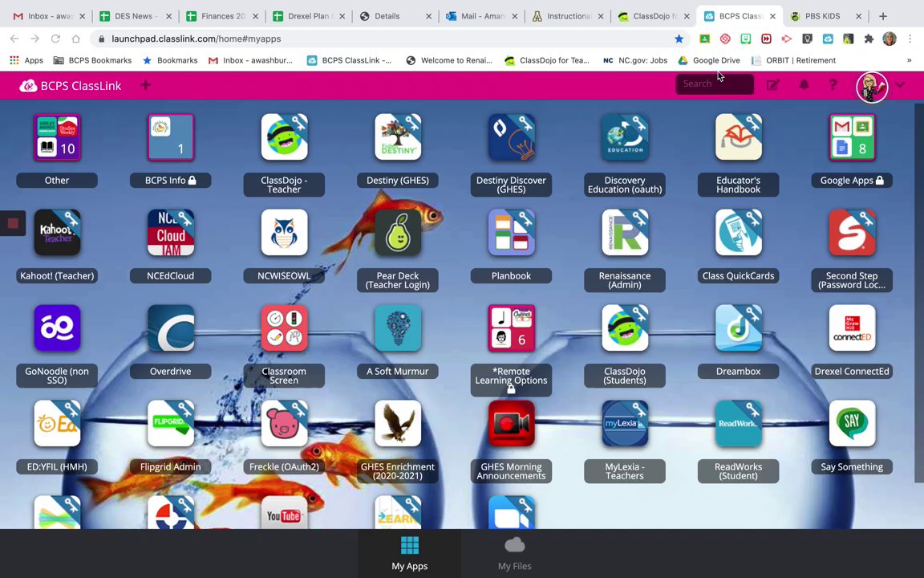Viewport: 924px width, 578px height.
Task: Launch ClassDojo - Teacher app
Action: tap(284, 137)
